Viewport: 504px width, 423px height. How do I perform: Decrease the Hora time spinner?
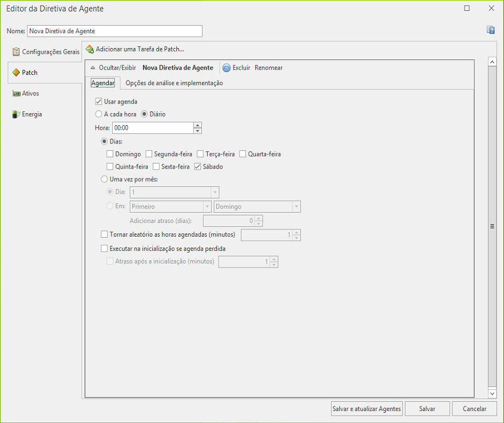(198, 131)
